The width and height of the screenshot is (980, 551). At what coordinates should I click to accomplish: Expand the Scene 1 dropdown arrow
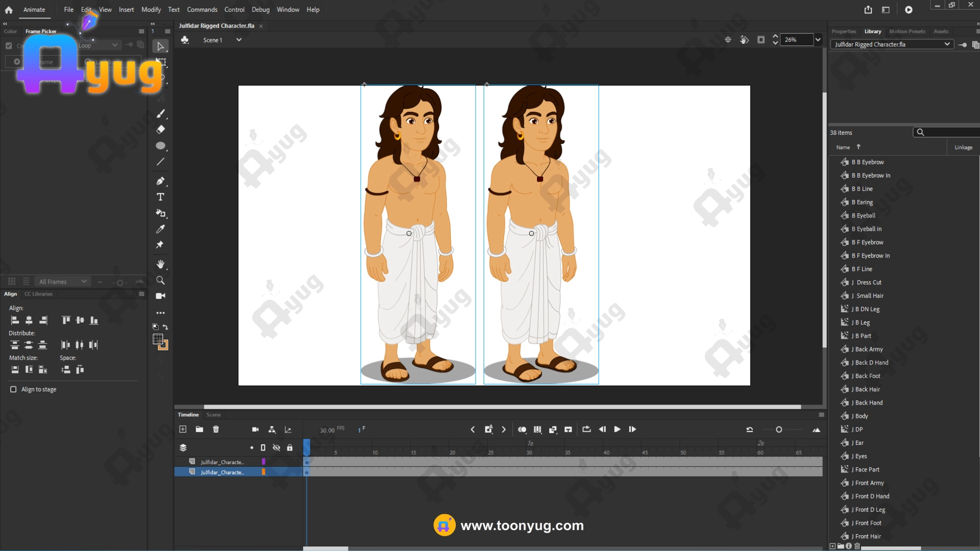pos(238,40)
